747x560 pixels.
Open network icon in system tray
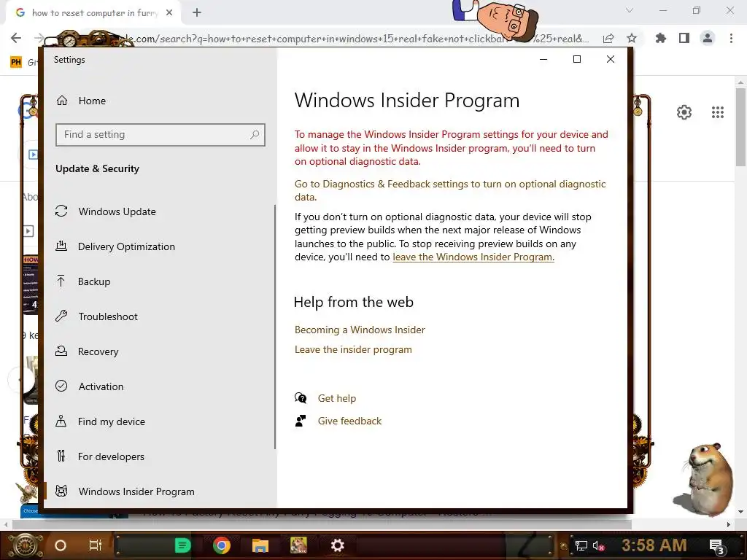[581, 545]
